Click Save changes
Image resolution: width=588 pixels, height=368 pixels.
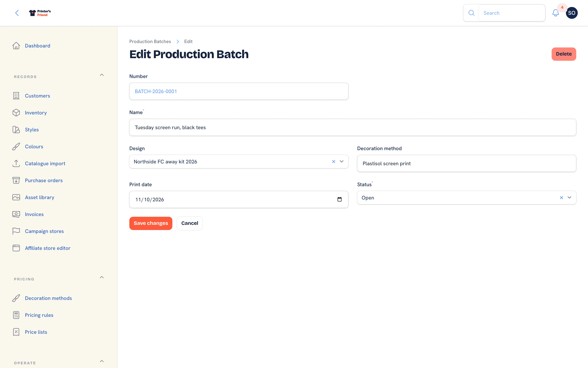pyautogui.click(x=151, y=223)
